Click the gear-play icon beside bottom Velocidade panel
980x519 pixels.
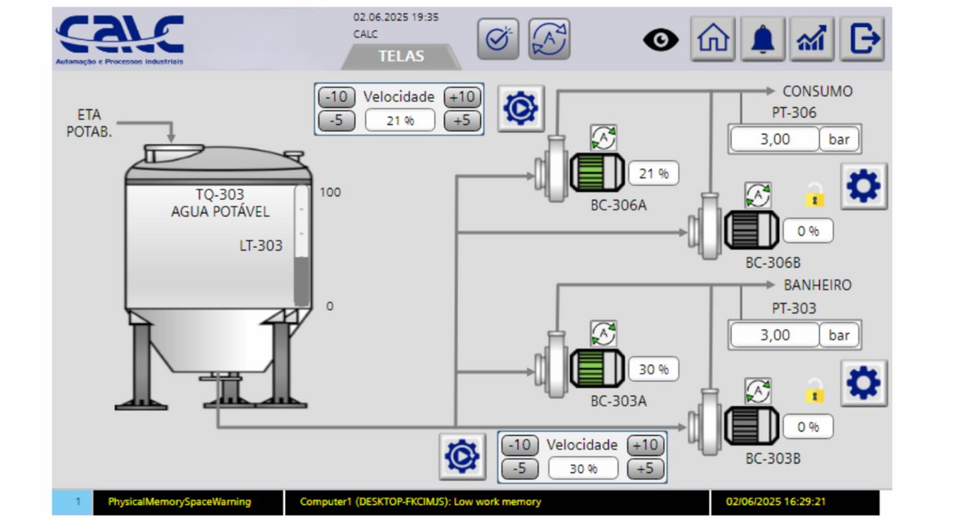[x=461, y=455]
